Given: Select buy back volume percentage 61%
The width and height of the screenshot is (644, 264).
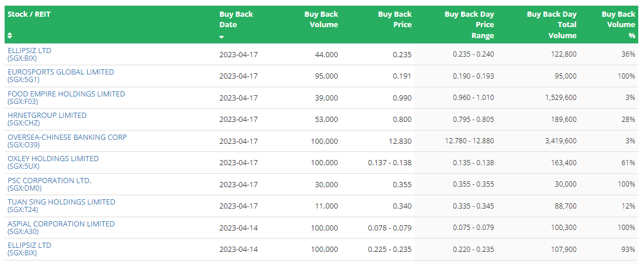Looking at the screenshot, I should pos(628,162).
